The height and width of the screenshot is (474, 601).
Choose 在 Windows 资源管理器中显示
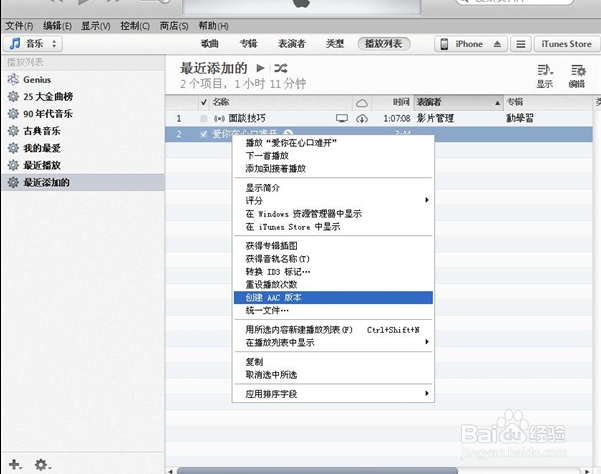point(333,213)
